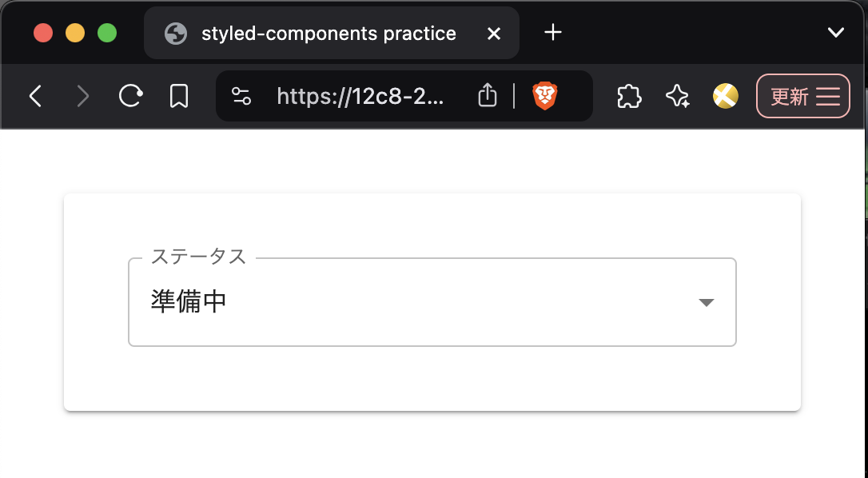The width and height of the screenshot is (868, 478).
Task: Navigate back with the left arrow
Action: click(x=35, y=95)
